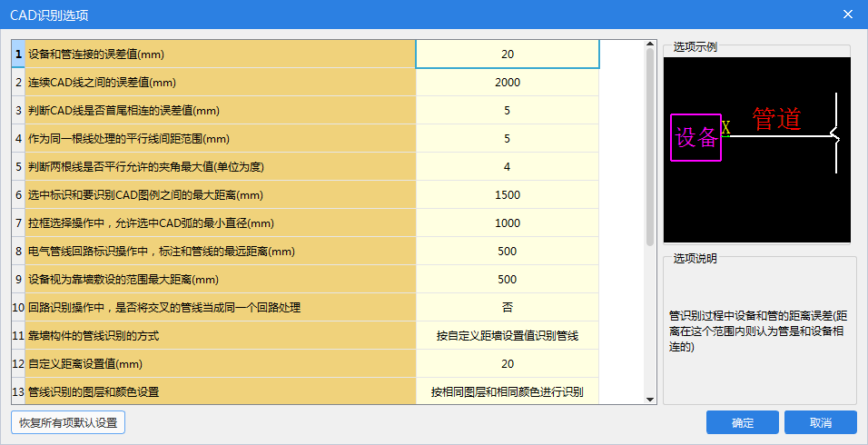Viewport: 868px width, 445px height.
Task: Click row number 12 header cell
Action: tap(18, 364)
